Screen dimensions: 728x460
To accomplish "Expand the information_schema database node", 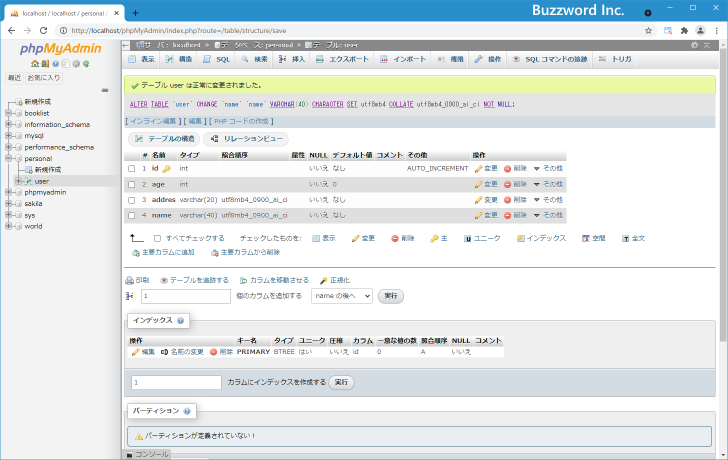I will [x=8, y=124].
